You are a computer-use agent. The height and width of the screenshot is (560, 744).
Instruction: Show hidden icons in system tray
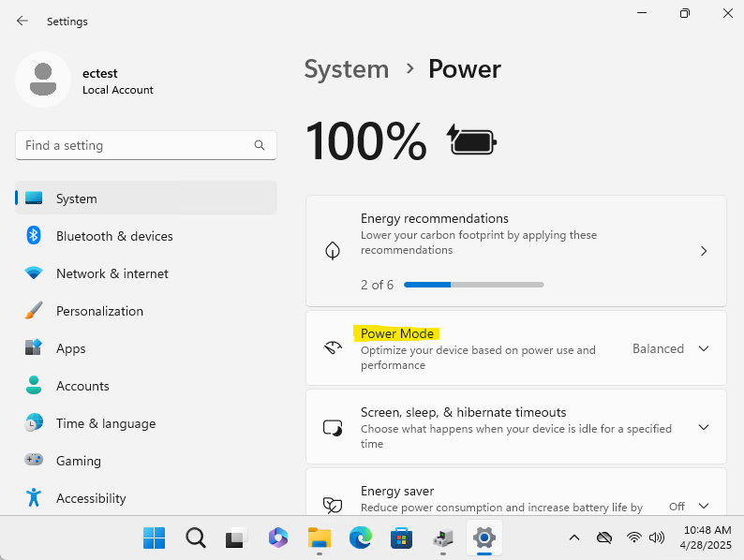click(x=575, y=538)
